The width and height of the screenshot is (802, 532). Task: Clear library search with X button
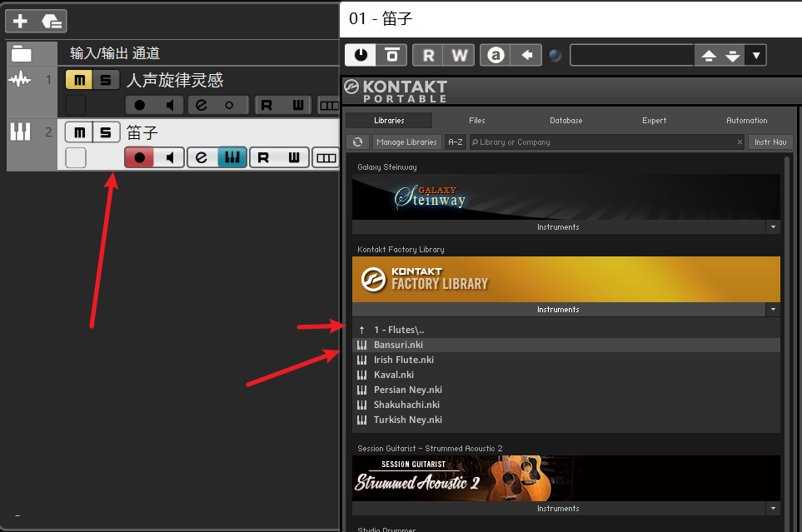[740, 142]
